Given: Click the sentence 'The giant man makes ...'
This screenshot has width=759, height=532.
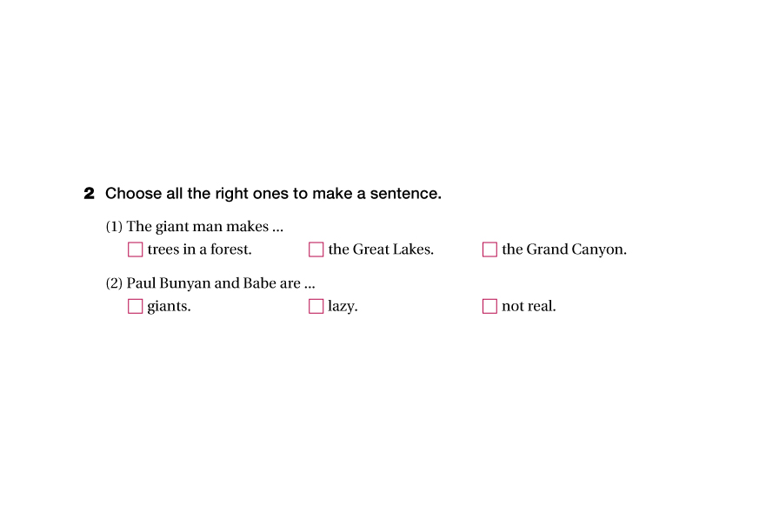Looking at the screenshot, I should click(205, 227).
